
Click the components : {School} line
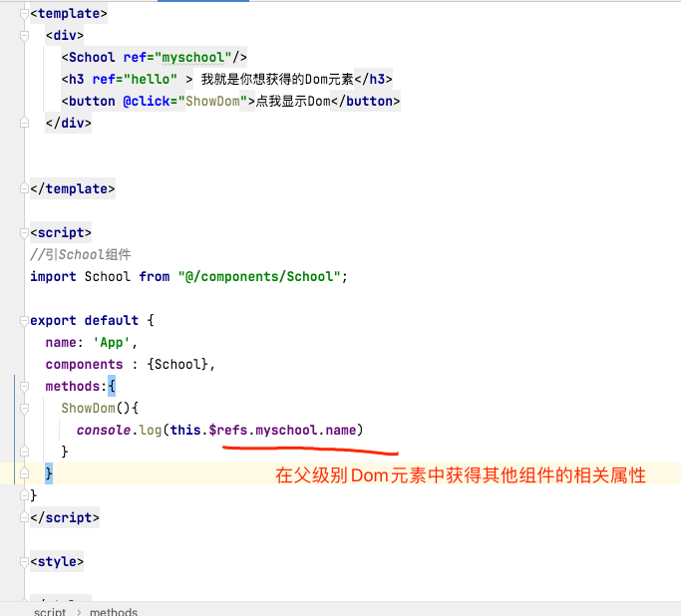[130, 364]
